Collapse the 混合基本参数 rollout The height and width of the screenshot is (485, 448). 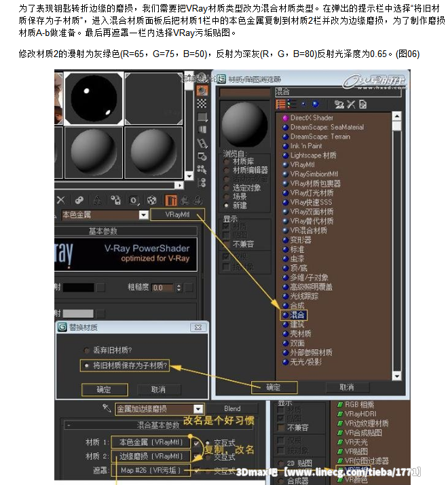(159, 425)
